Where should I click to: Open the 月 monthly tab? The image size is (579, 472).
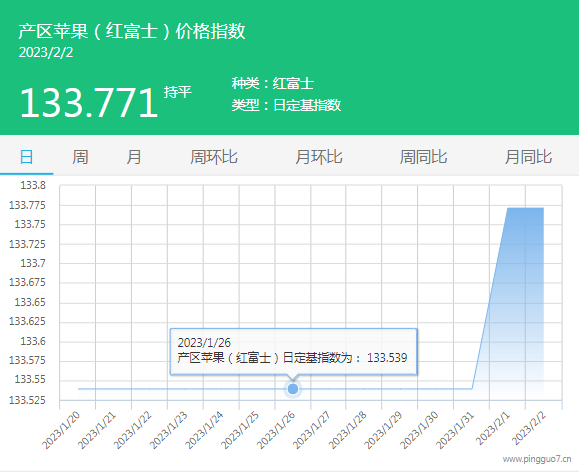click(134, 157)
